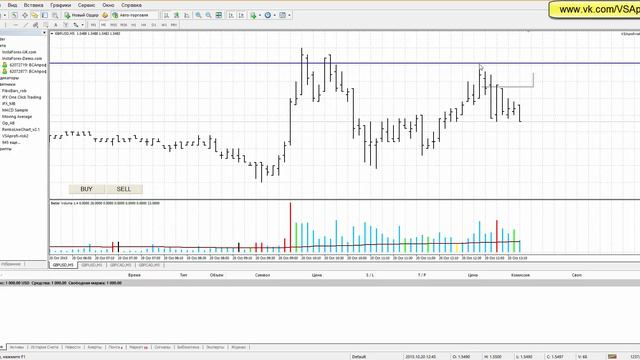
Task: Open Почта terminal tab
Action: coord(116,347)
